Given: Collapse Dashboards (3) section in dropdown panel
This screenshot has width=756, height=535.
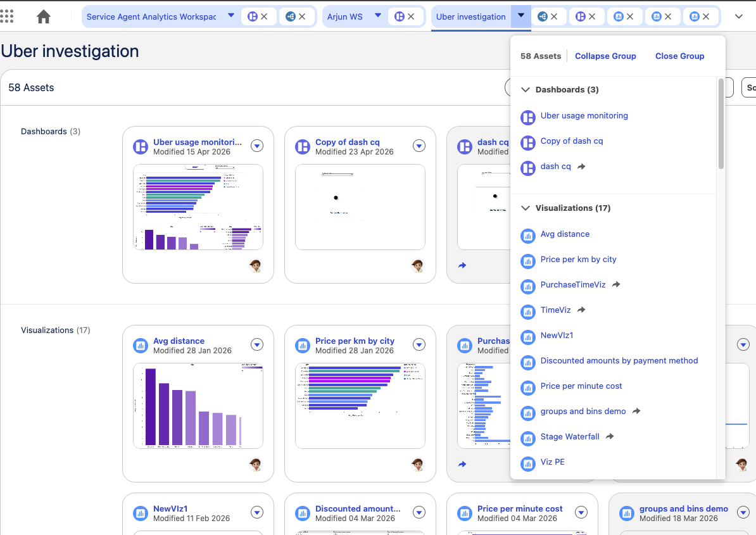Looking at the screenshot, I should (x=526, y=90).
